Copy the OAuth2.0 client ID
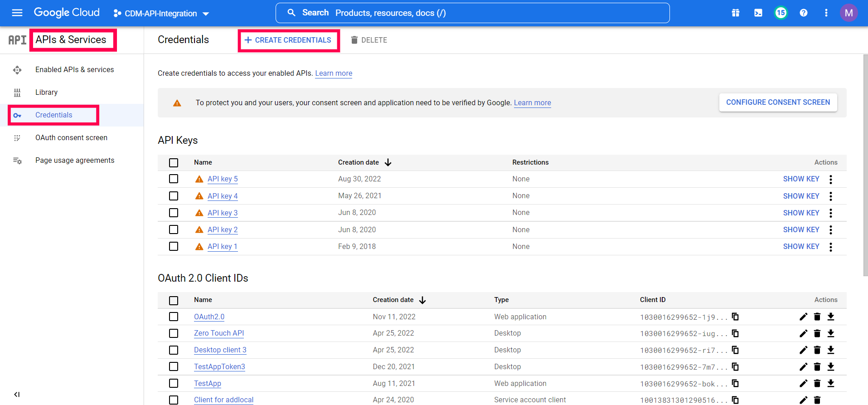 (735, 317)
